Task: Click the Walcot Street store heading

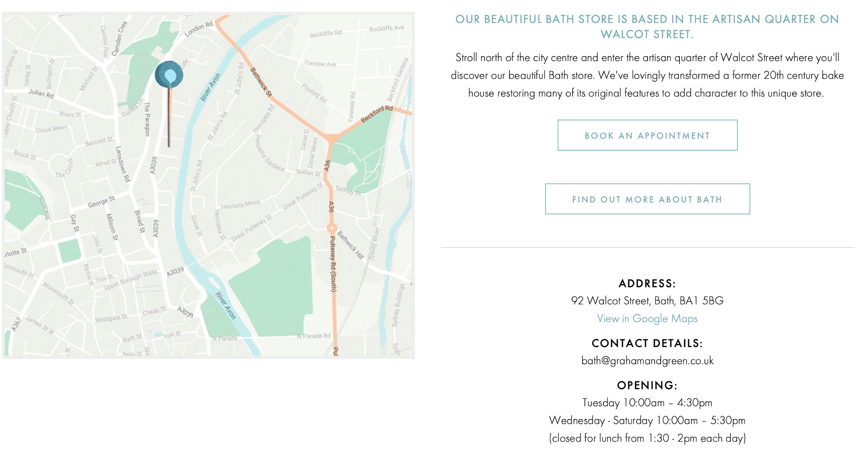Action: [647, 27]
